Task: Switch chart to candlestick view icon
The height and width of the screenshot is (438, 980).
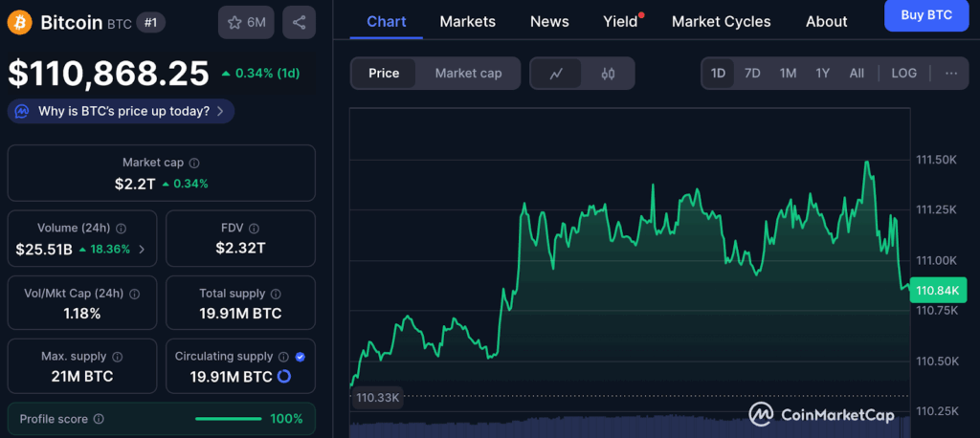Action: click(608, 74)
